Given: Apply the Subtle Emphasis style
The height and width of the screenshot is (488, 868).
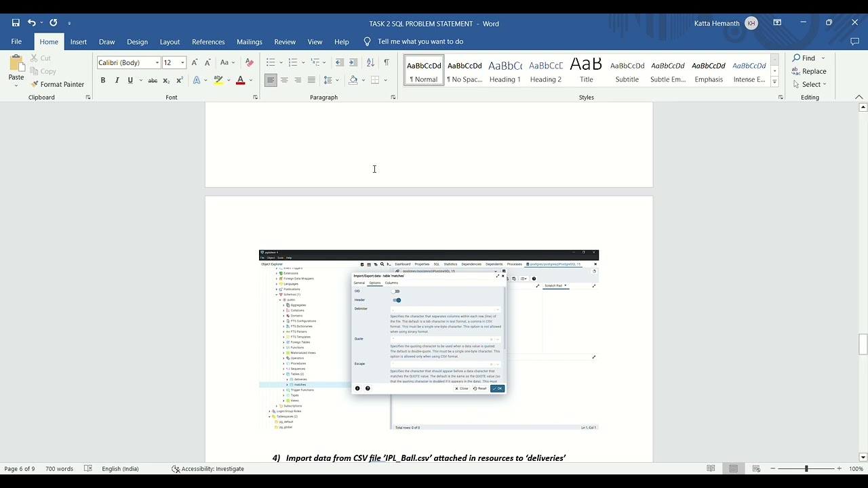Looking at the screenshot, I should pos(668,70).
